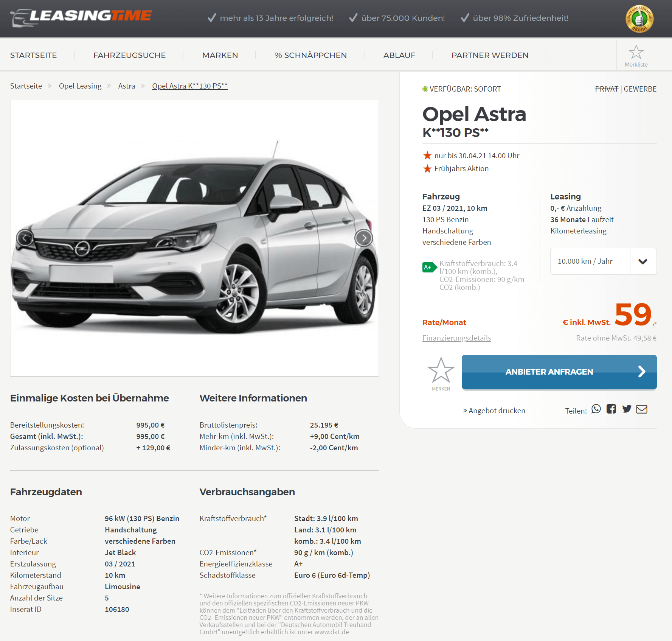
Task: Click Startseite breadcrumb link
Action: [26, 86]
